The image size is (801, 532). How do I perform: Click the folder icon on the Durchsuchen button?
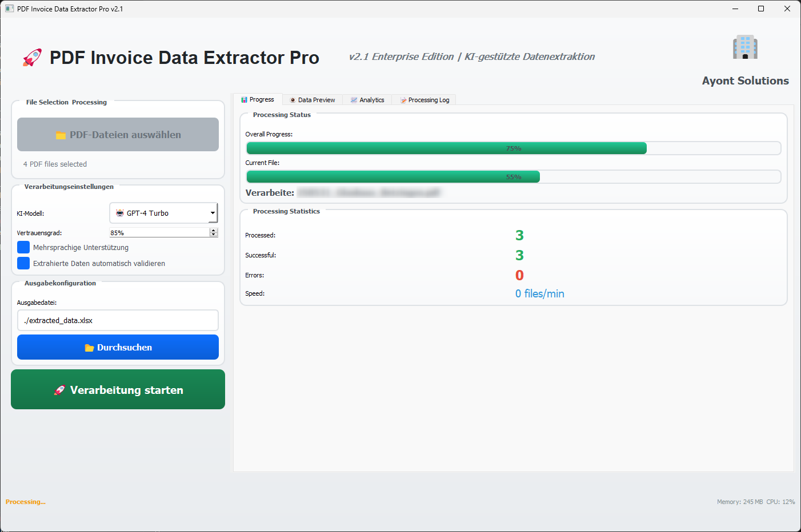89,348
